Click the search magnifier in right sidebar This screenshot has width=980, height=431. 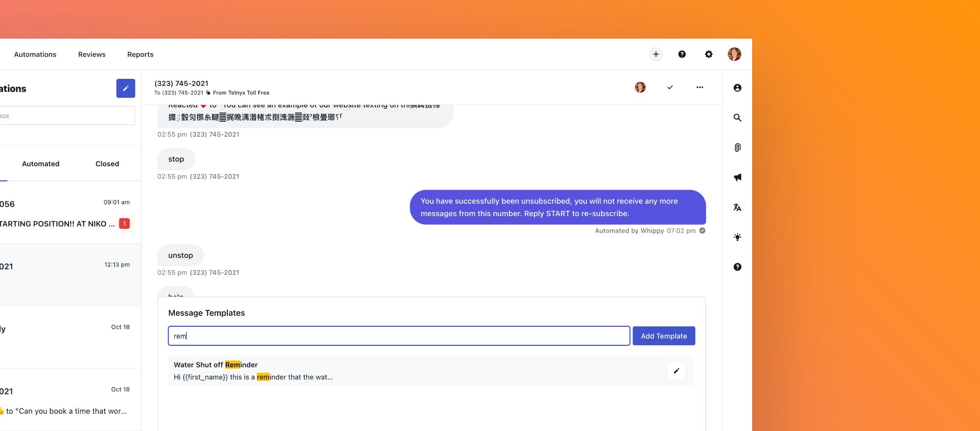coord(737,118)
